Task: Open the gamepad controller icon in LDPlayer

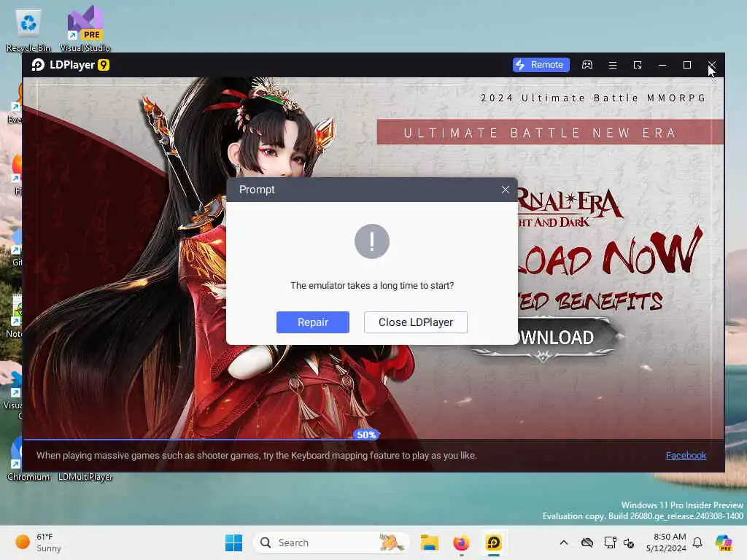Action: 587,65
